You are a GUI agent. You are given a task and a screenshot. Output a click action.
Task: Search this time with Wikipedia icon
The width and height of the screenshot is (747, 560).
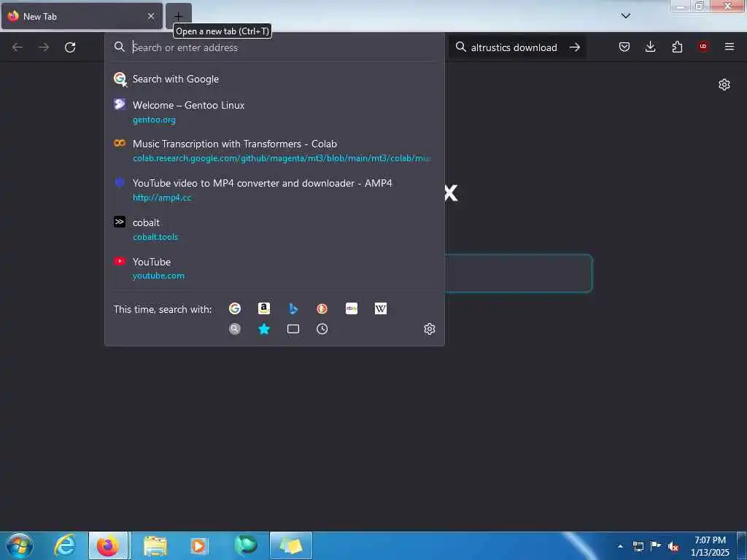381,308
